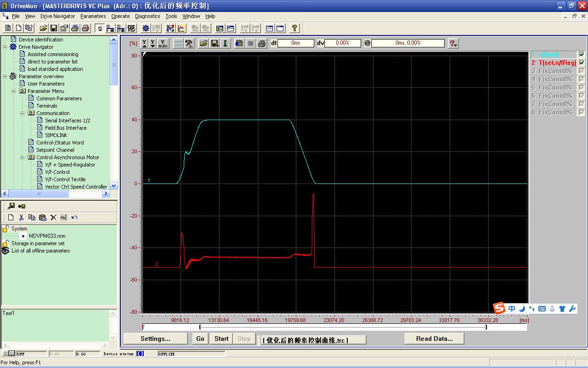Toggle checkbox for channel 2 T(set,n/fReg)
588x368 pixels.
(x=582, y=63)
